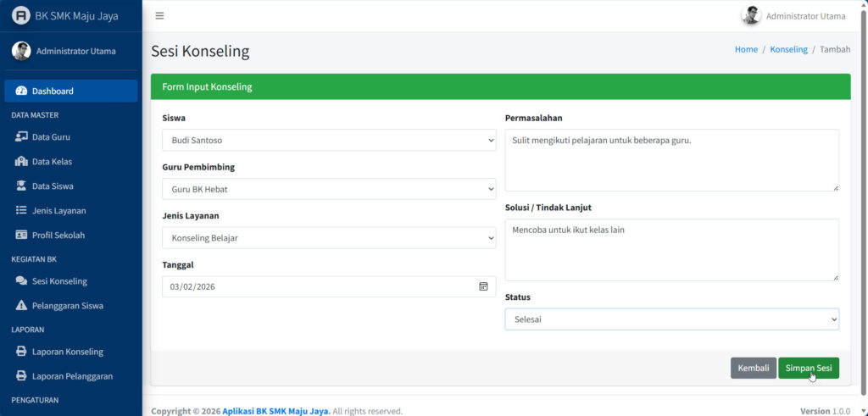Open Laporan Pelanggaran menu item

pos(72,375)
